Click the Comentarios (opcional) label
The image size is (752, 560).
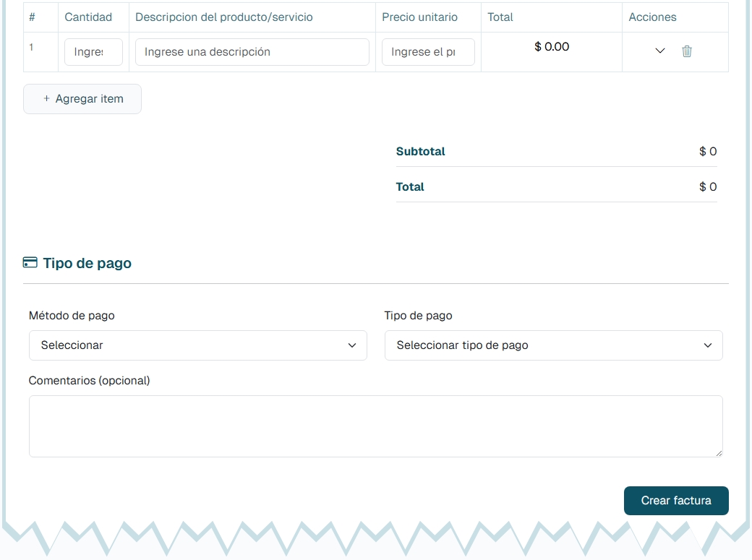pyautogui.click(x=89, y=381)
